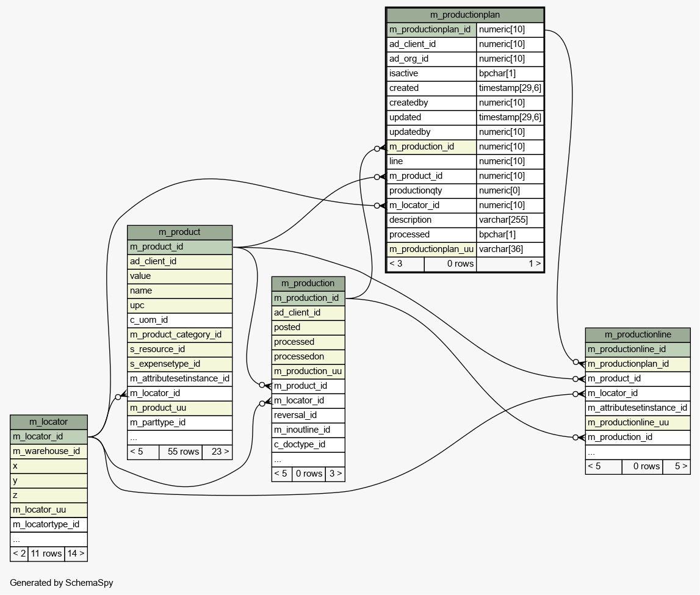Click '14 >' children count in m_locator

(x=76, y=554)
